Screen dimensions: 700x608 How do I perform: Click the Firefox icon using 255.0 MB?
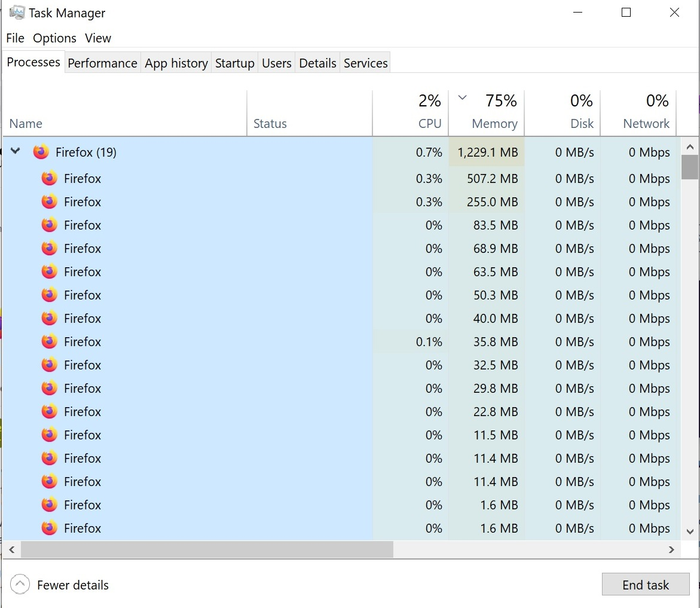click(x=50, y=201)
